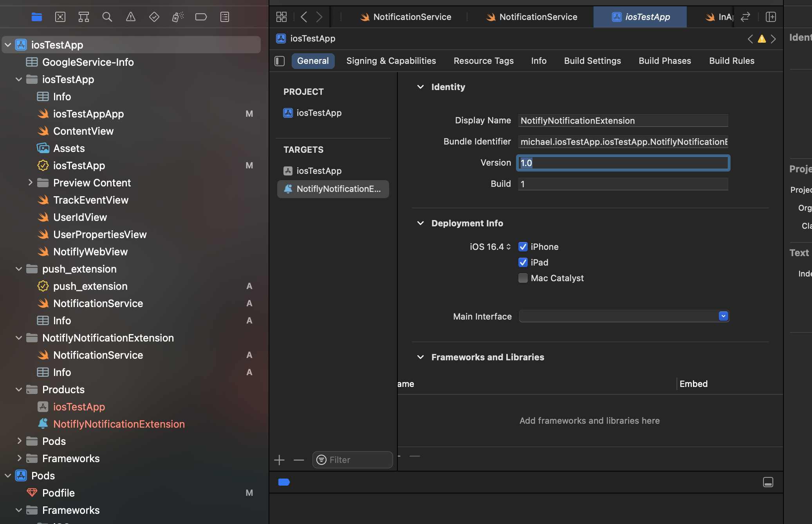
Task: Select the Signing & Capabilities tab
Action: [391, 60]
